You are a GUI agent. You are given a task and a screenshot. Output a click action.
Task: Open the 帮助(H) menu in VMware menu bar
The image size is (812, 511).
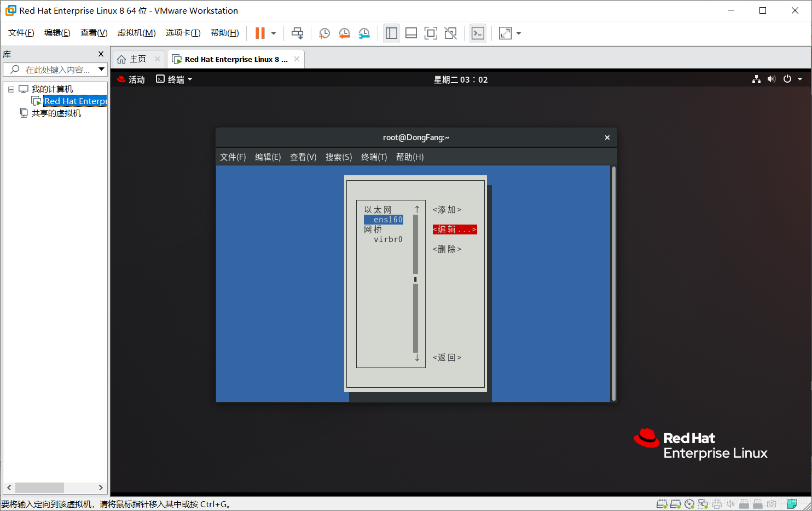225,33
